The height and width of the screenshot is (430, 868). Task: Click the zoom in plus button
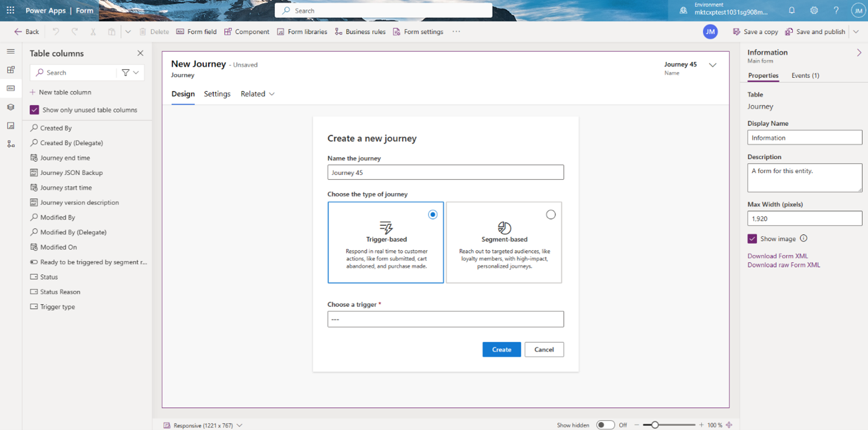pos(701,425)
